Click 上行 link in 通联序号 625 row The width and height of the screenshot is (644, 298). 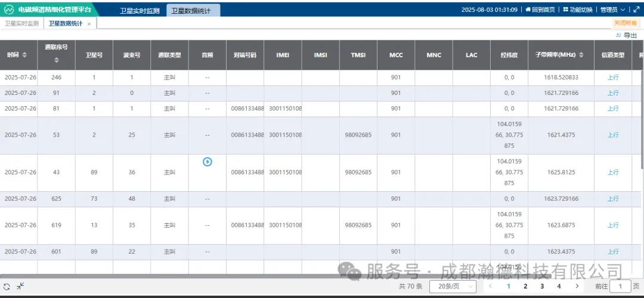coord(613,199)
